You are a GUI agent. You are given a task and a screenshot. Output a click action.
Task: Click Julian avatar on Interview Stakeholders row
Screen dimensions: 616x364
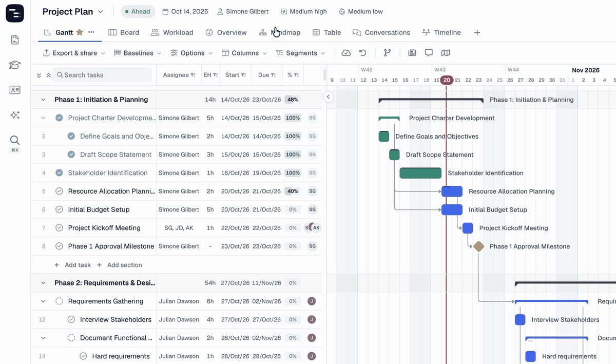[311, 319]
